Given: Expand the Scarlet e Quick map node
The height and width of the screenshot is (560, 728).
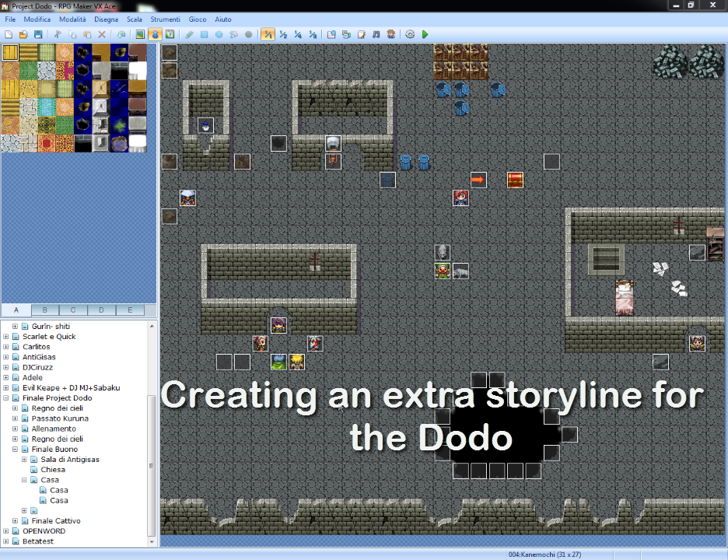Looking at the screenshot, I should (6, 337).
